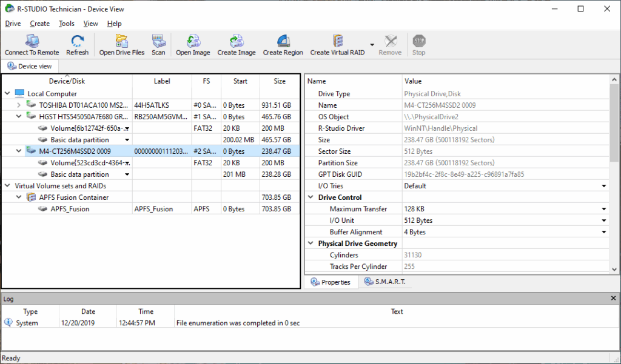The image size is (621, 364).
Task: Click the Volume{523cd3cd partition icon
Action: click(43, 162)
